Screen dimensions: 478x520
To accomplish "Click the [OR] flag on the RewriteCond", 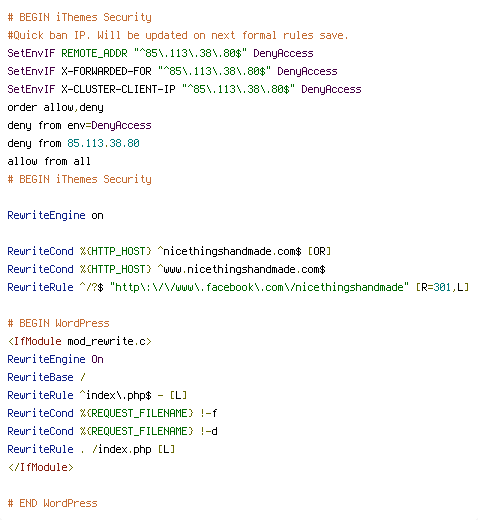I will pyautogui.click(x=319, y=251).
